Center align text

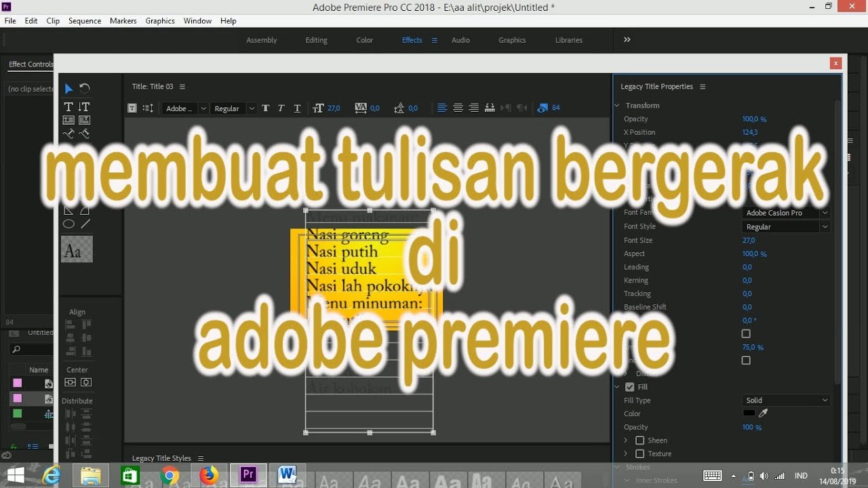click(x=458, y=108)
